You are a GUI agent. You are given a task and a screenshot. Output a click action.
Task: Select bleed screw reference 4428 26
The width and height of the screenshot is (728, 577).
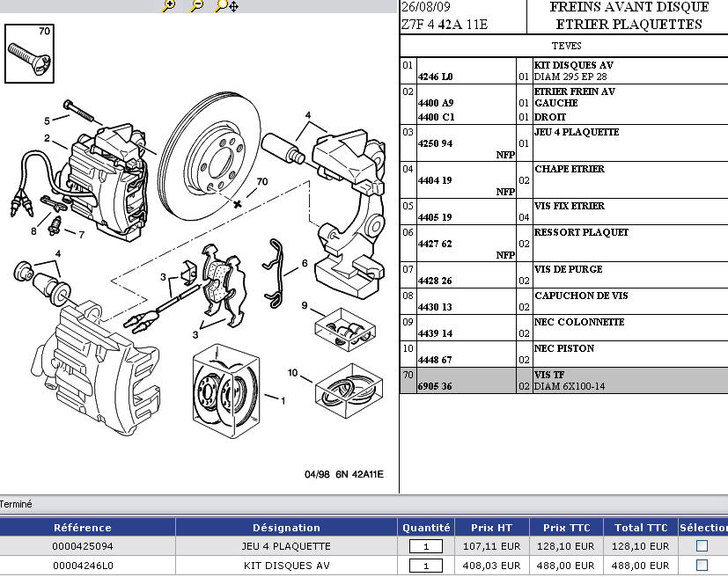(x=435, y=281)
